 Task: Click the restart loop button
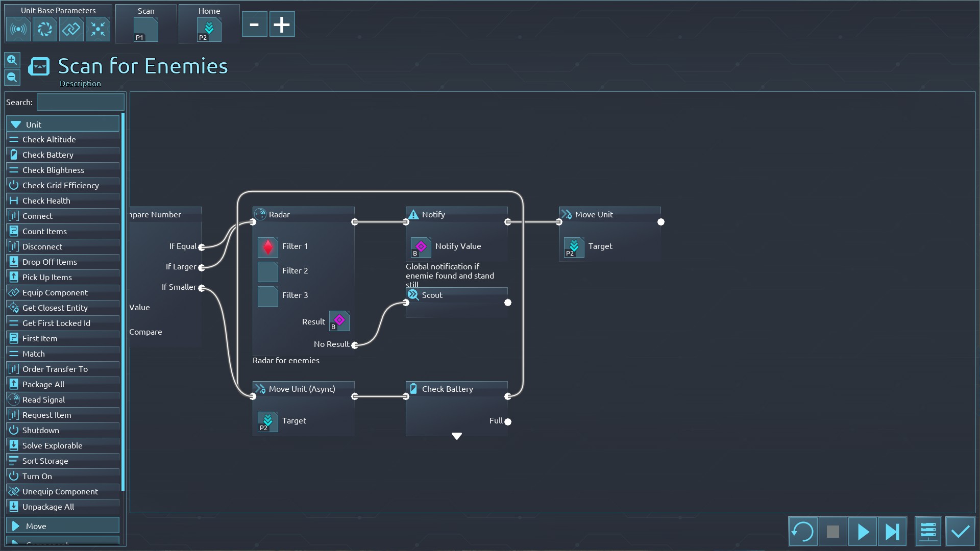802,532
